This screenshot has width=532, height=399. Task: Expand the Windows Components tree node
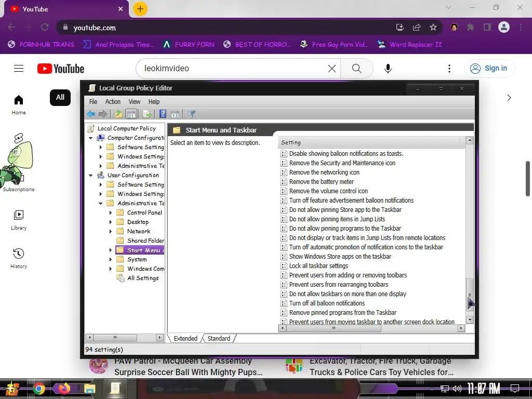click(110, 269)
